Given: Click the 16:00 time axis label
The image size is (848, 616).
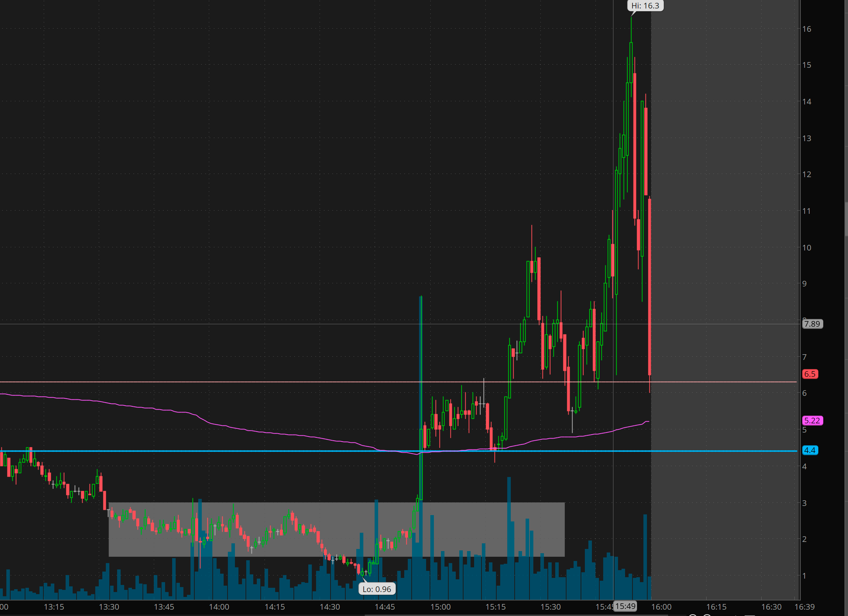Looking at the screenshot, I should 661,606.
